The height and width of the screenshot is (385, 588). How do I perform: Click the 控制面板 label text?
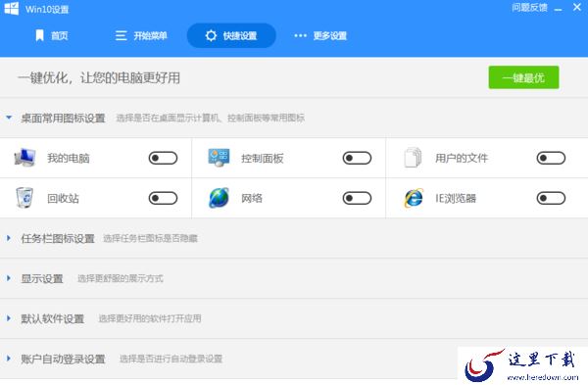[x=262, y=158]
